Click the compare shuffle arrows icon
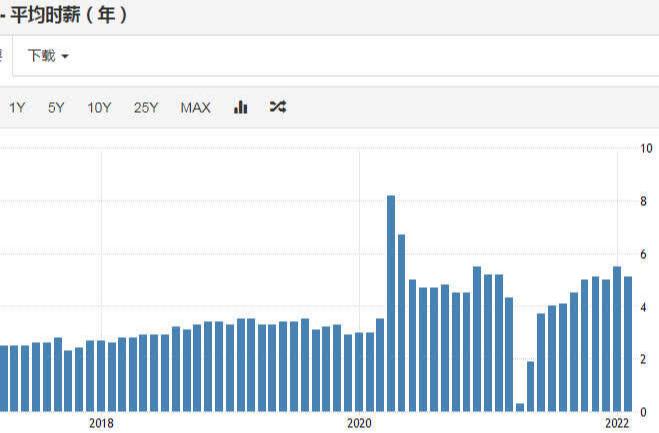This screenshot has width=659, height=433. pyautogui.click(x=278, y=108)
